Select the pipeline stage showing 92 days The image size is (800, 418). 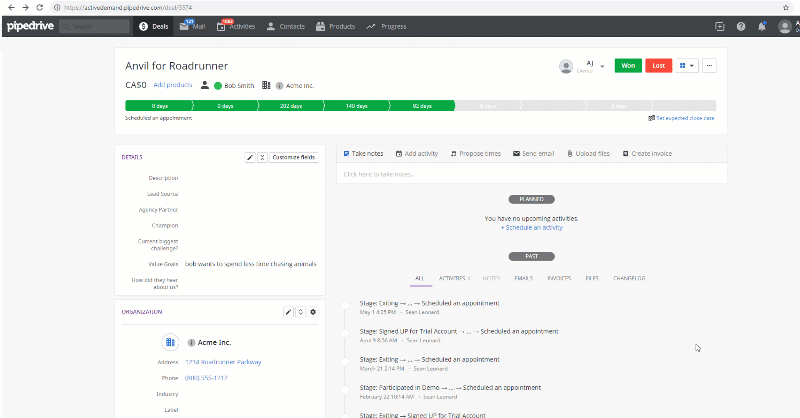(422, 106)
